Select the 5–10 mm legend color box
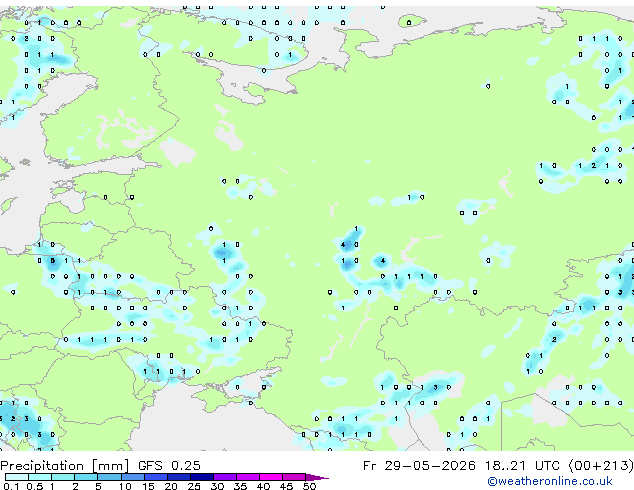The width and height of the screenshot is (634, 490). (109, 477)
